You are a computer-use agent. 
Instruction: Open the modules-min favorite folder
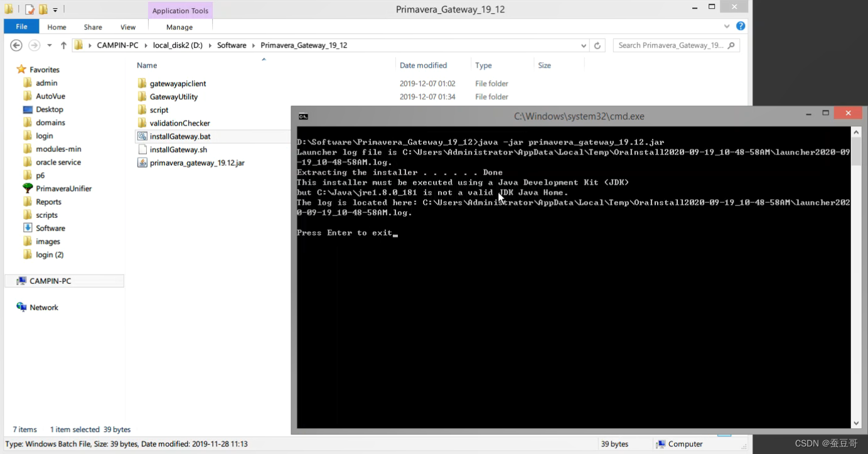coord(58,149)
